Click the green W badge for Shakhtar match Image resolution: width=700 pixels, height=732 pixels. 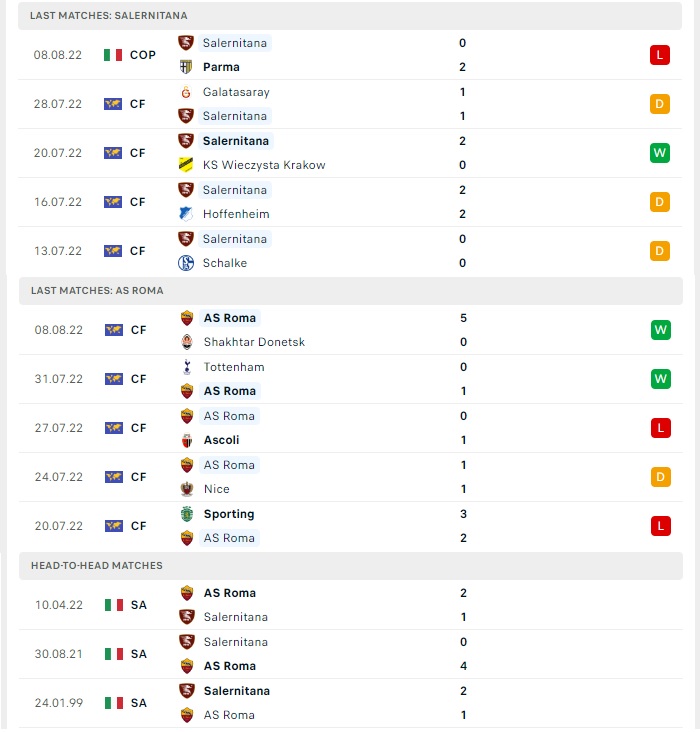coord(660,330)
